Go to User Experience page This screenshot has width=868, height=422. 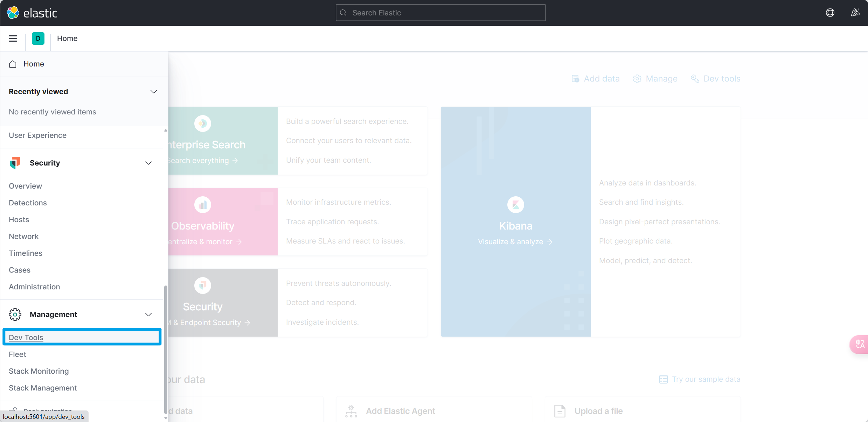37,135
